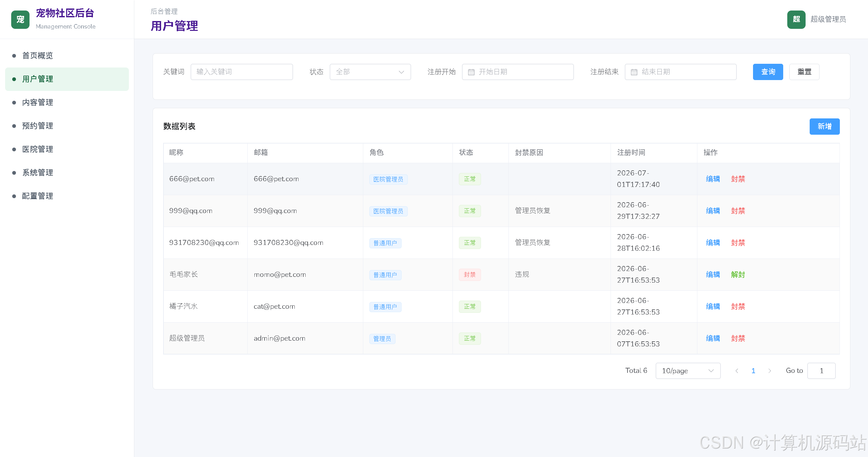Reset filters with 重置 button

[x=804, y=72]
